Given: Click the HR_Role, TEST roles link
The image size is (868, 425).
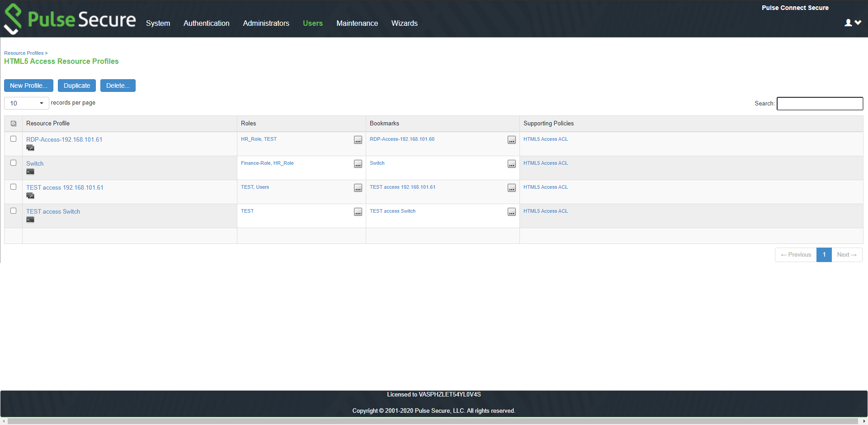Looking at the screenshot, I should [259, 139].
